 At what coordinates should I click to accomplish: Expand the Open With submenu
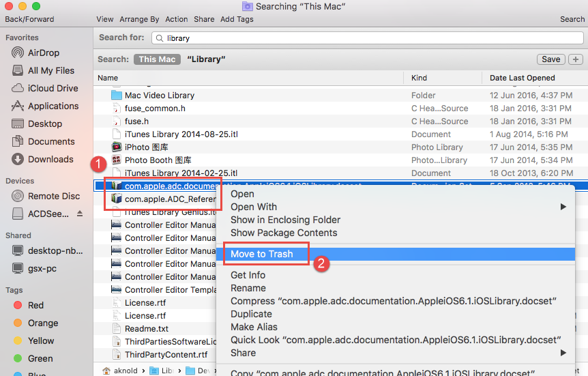point(563,207)
